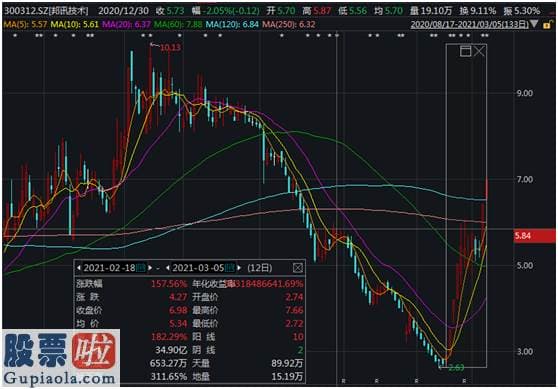
Task: Click the 5.00 price axis label
Action: (525, 266)
